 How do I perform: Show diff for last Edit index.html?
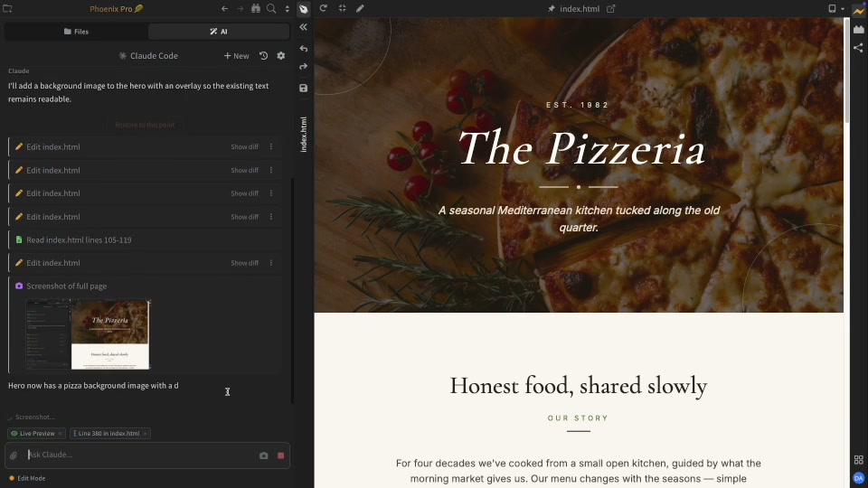click(245, 263)
